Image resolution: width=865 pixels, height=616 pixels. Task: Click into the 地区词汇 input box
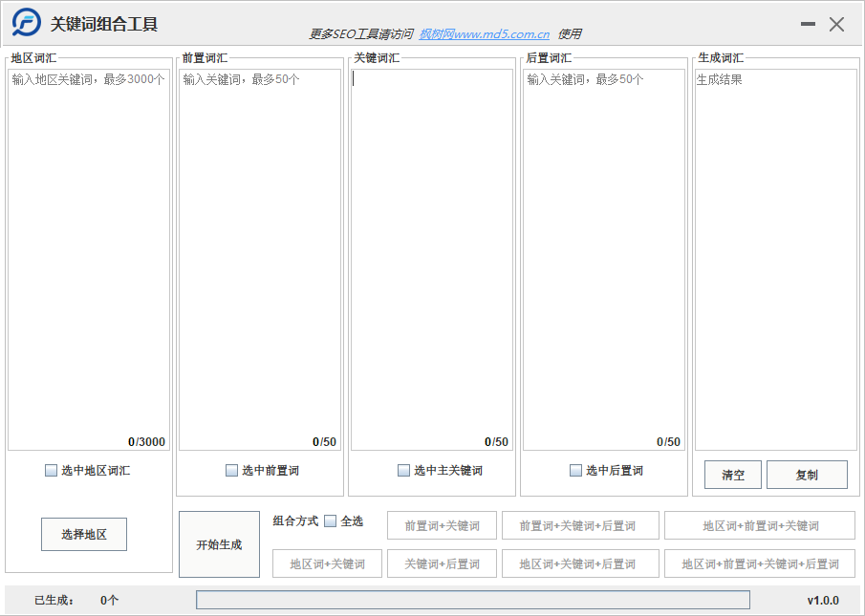click(88, 258)
